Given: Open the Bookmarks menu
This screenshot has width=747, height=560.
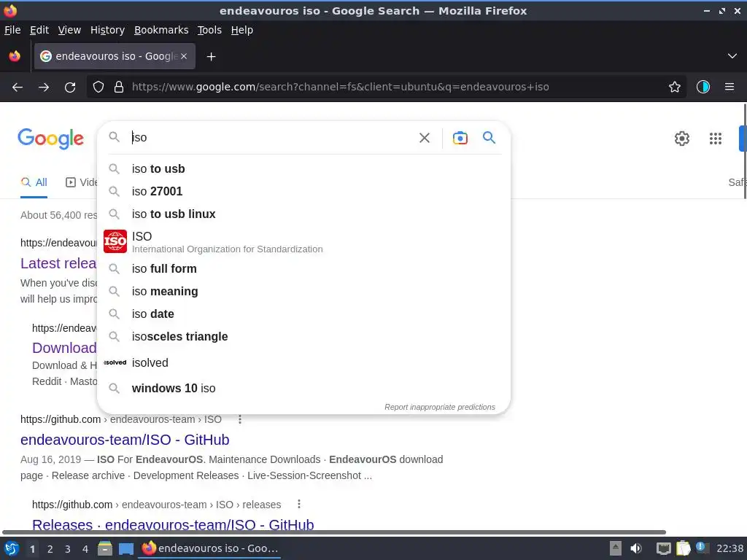Looking at the screenshot, I should coord(161,30).
